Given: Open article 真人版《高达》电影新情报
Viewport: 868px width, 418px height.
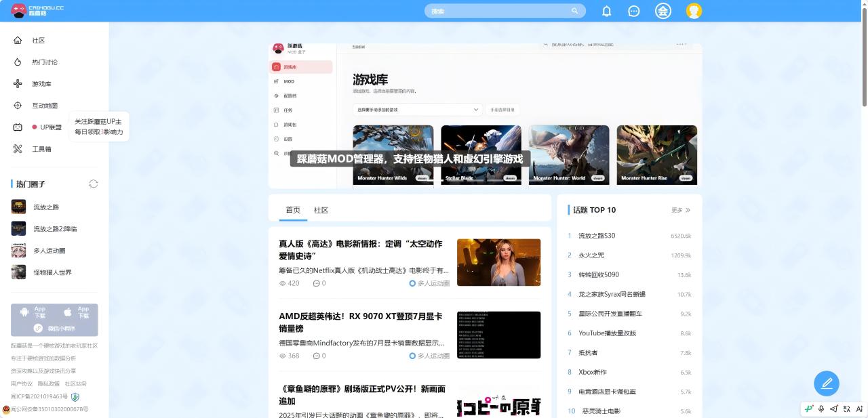Looking at the screenshot, I should (360, 249).
